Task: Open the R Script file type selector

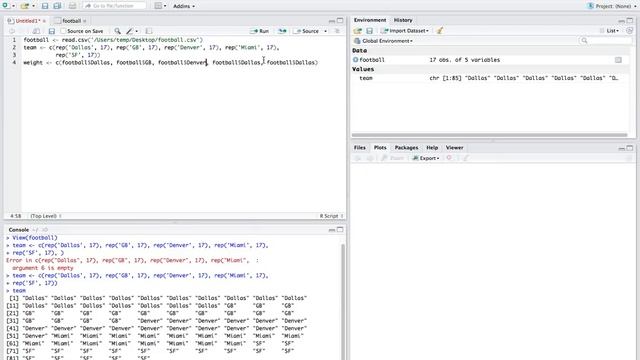Action: [x=331, y=216]
